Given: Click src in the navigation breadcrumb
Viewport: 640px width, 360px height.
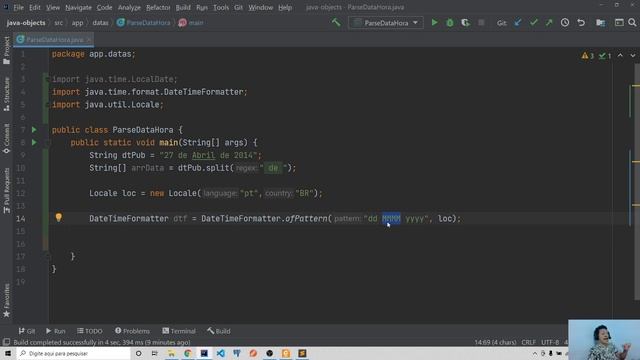Looking at the screenshot, I should pyautogui.click(x=59, y=23).
